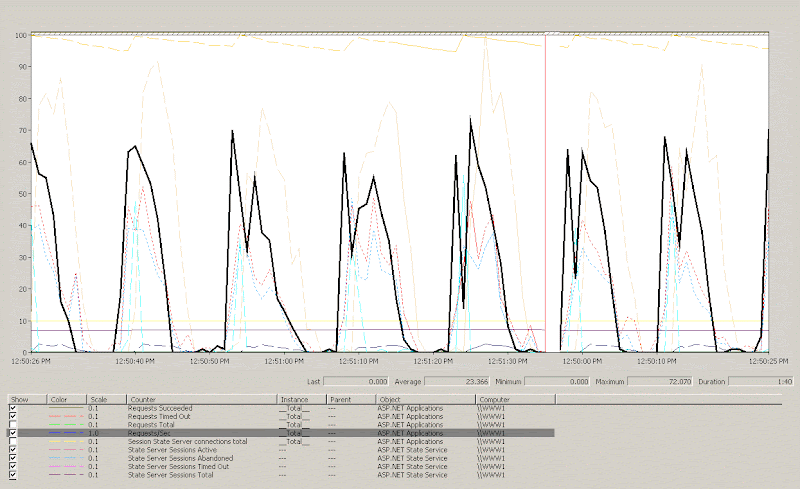Screen dimensions: 800x489
Task: Select the State Server Sessions Active row
Action: pyautogui.click(x=170, y=449)
